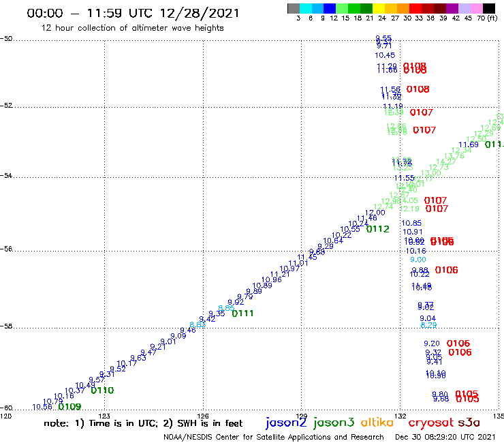The image size is (504, 443).
Task: Click the '-54' latitude axis label
Action: [x=6, y=176]
